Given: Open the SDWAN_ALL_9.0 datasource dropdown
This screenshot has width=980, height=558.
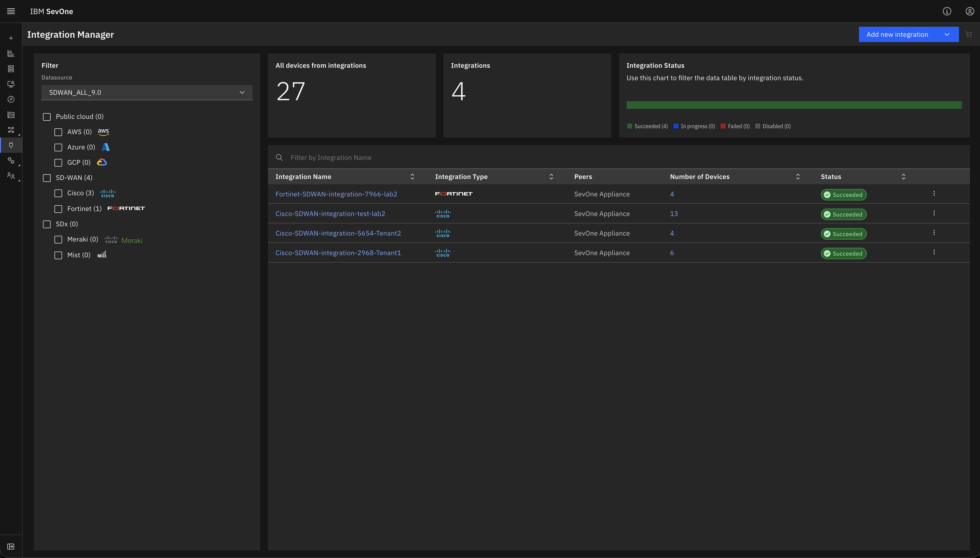Looking at the screenshot, I should [x=147, y=92].
